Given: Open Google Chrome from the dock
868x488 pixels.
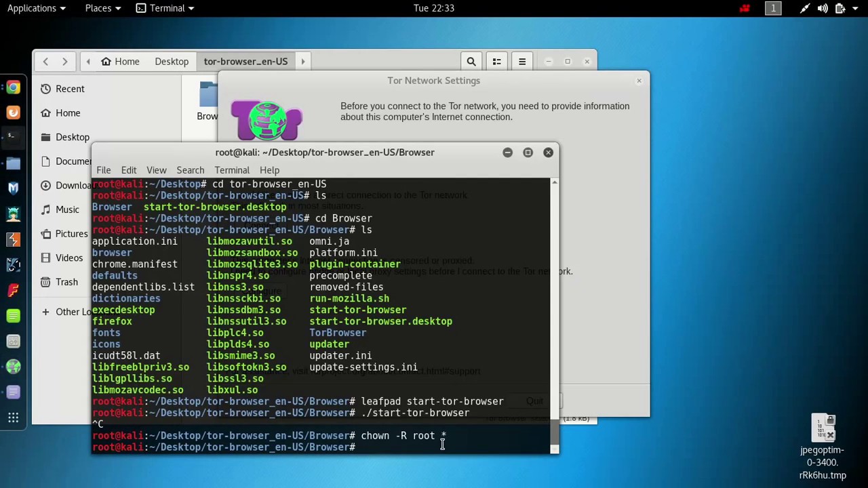Looking at the screenshot, I should tap(13, 87).
